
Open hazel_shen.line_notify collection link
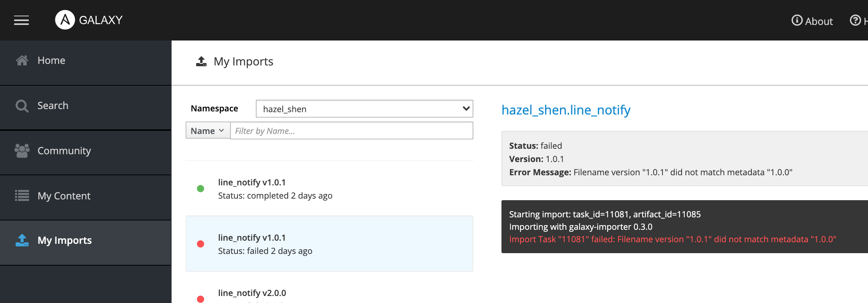pyautogui.click(x=566, y=110)
